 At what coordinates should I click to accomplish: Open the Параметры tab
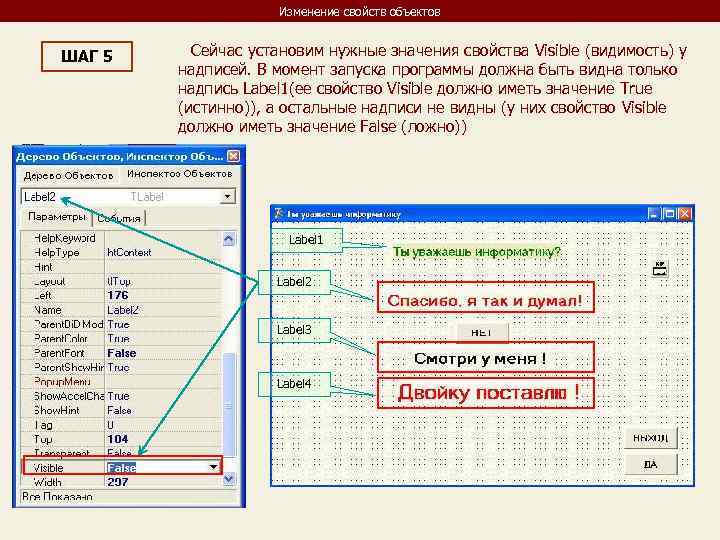[56, 217]
